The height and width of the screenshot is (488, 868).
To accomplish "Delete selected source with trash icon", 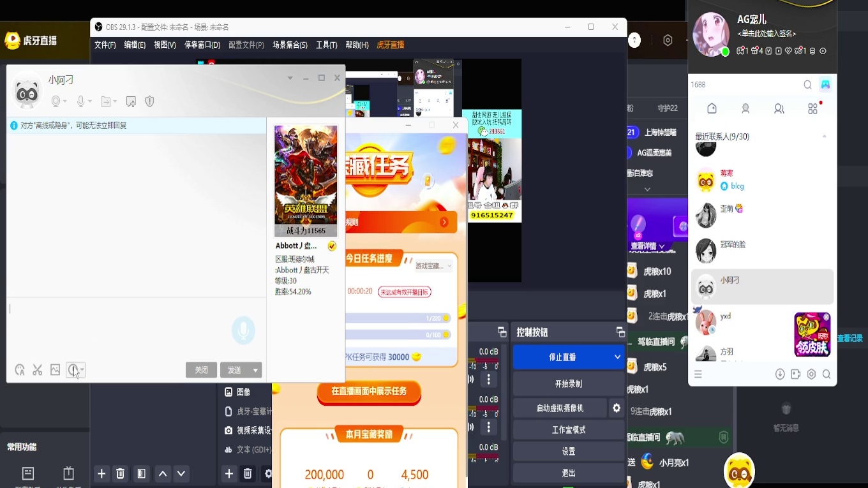I will [x=248, y=473].
